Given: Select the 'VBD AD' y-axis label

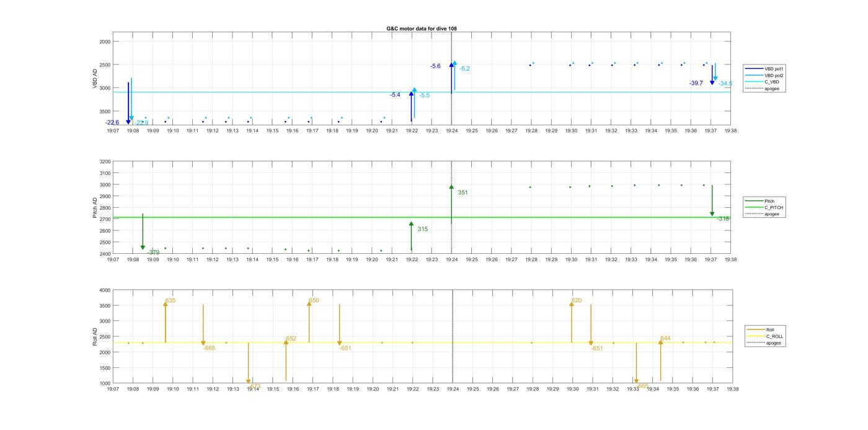Looking at the screenshot, I should [95, 79].
